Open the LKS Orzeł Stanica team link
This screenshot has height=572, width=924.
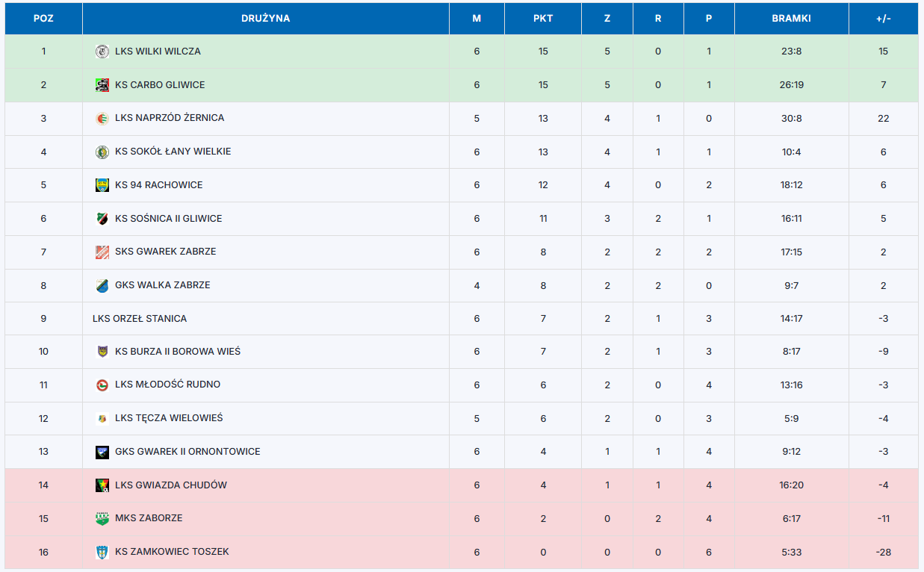pos(140,319)
